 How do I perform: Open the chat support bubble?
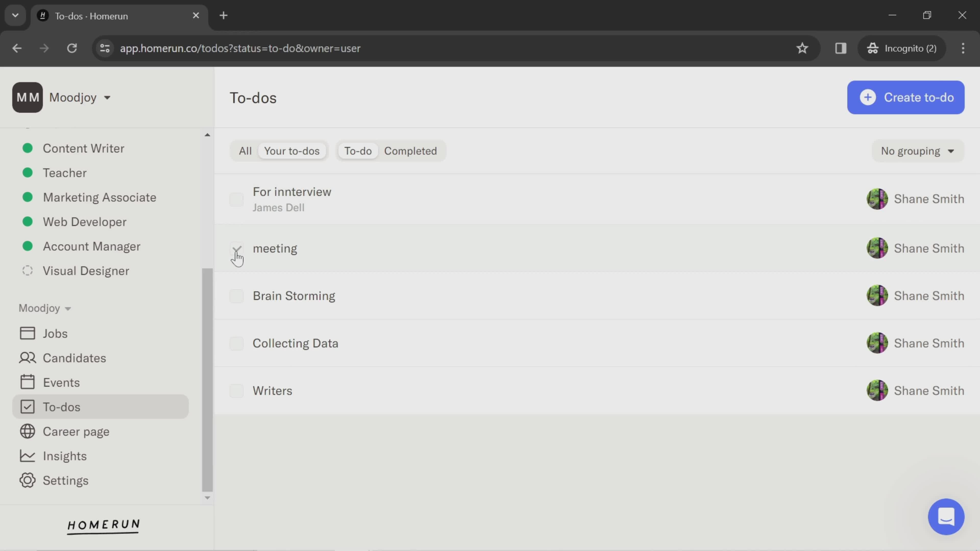click(x=946, y=517)
